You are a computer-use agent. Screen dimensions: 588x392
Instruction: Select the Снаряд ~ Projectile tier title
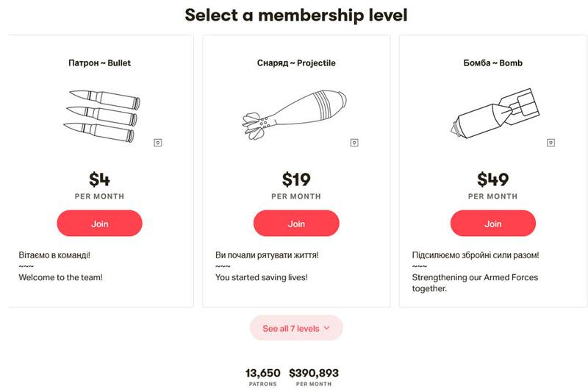tap(296, 63)
